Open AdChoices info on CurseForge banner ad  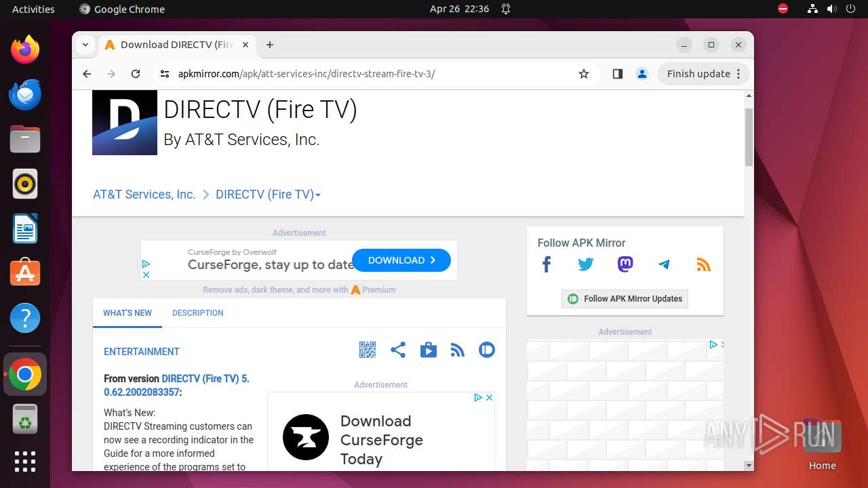146,264
